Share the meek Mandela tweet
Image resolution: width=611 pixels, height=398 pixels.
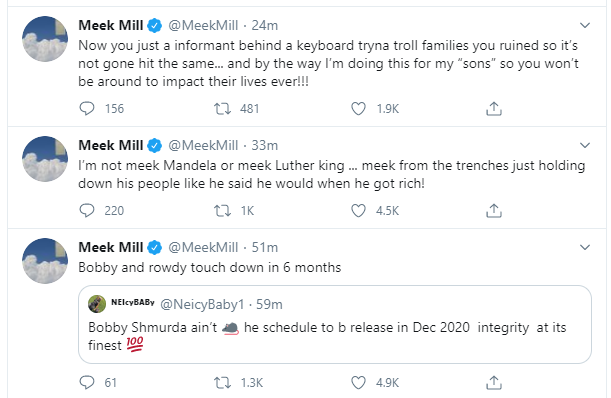(494, 211)
